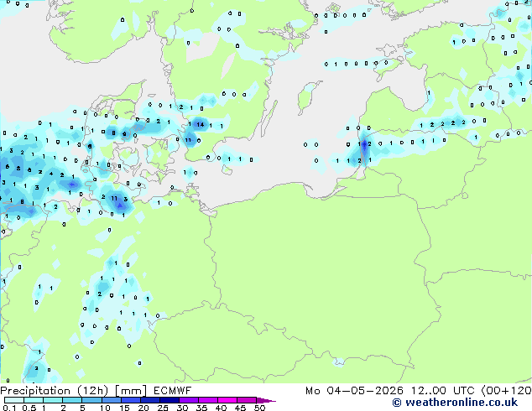The image size is (532, 411).
Task: Click the legend scale label '50'
Action: 259,408
